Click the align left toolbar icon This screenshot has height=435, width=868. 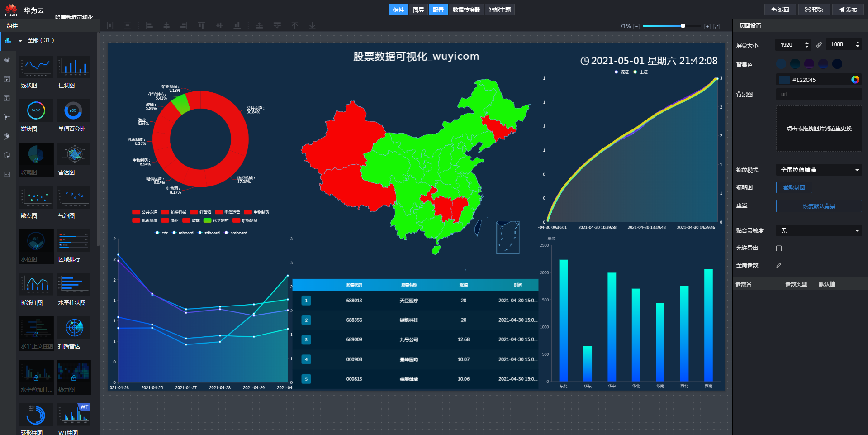coord(149,26)
